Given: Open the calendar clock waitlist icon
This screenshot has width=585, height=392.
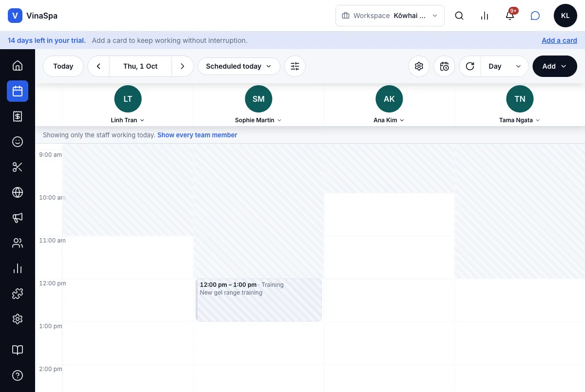Looking at the screenshot, I should click(x=444, y=66).
